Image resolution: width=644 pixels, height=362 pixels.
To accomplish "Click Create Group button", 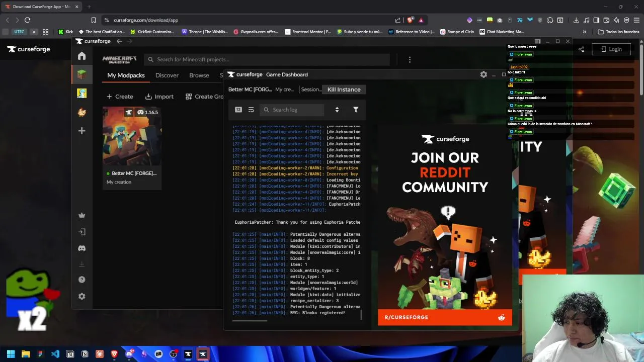I will (x=204, y=97).
